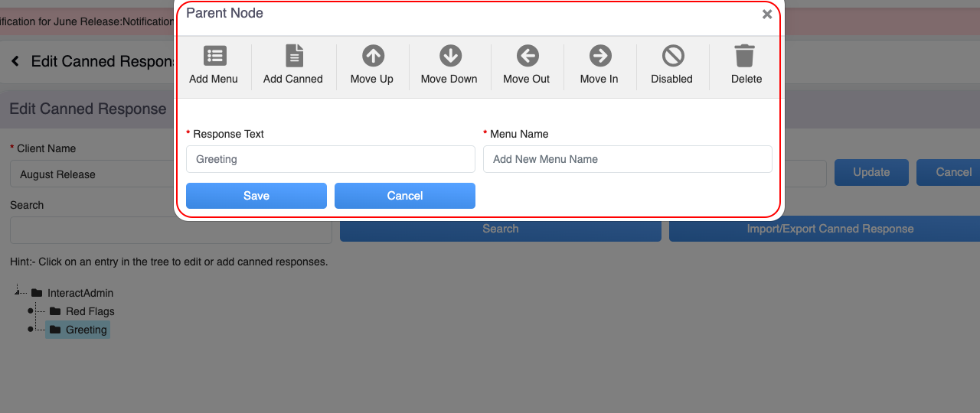Save the Parent Node changes
The image size is (980, 413).
[x=256, y=196]
